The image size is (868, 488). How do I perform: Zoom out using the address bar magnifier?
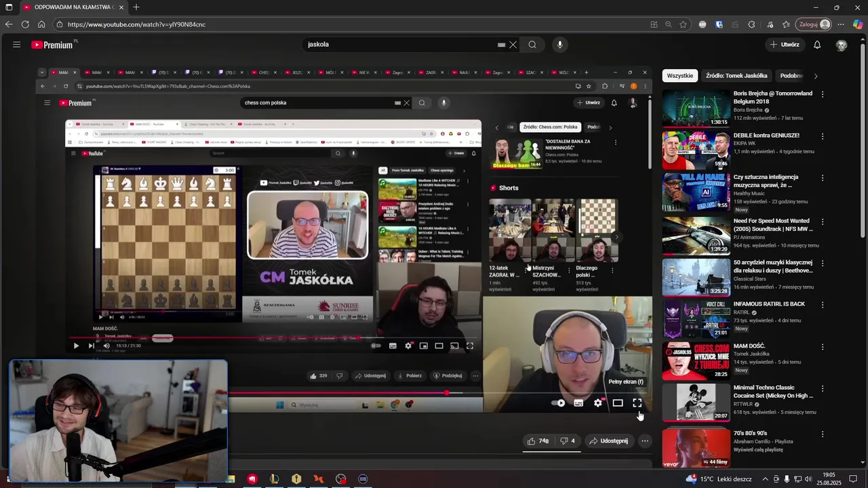668,24
